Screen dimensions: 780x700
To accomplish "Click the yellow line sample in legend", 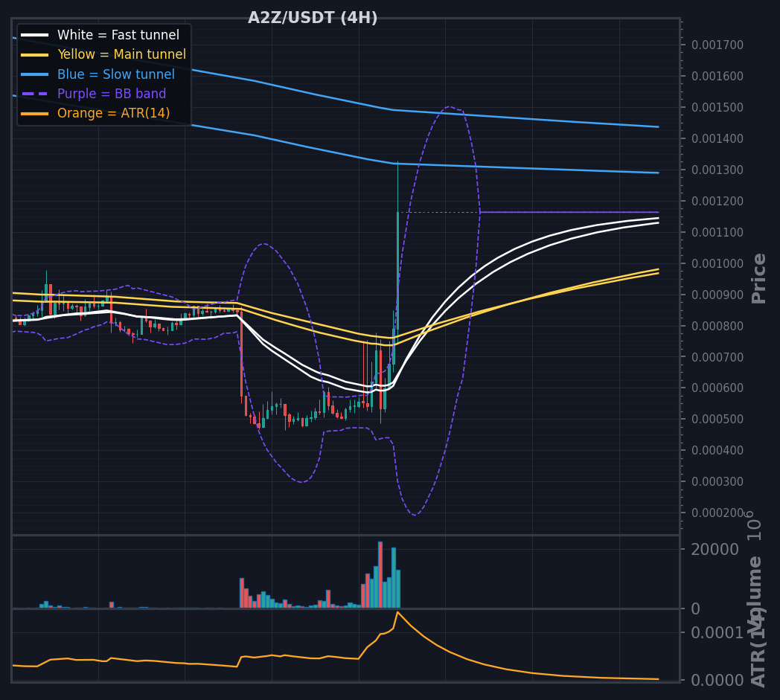I will (x=35, y=54).
